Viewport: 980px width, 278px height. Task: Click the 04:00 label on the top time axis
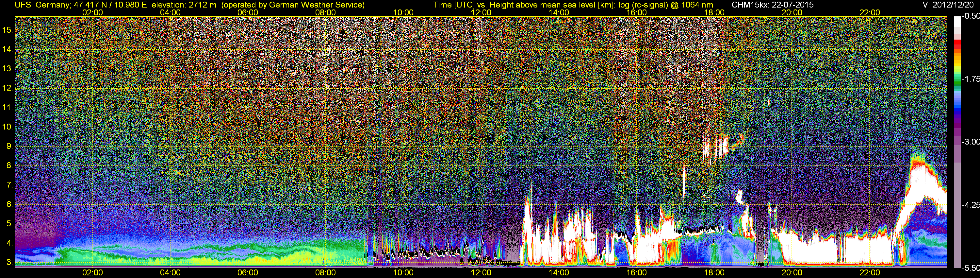[x=170, y=12]
